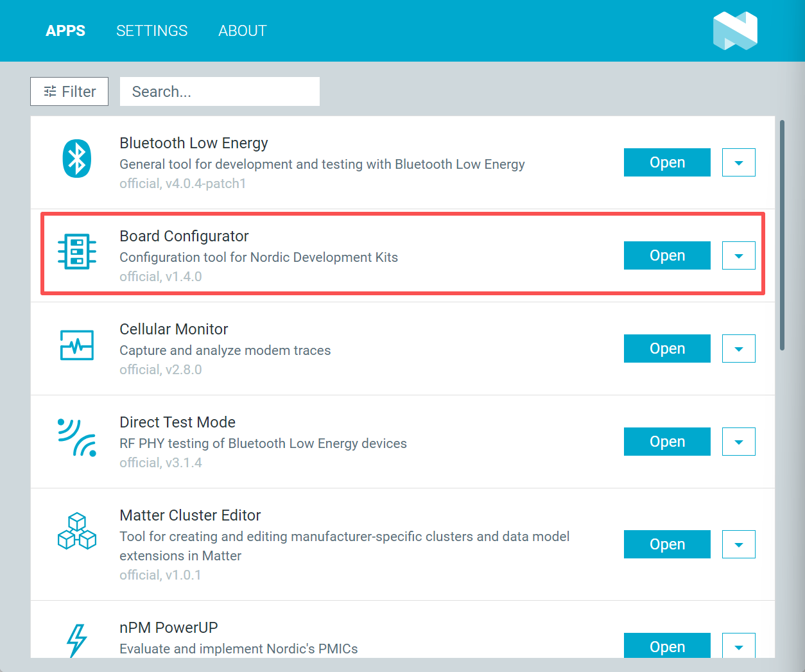Click the Matter Cluster Editor cubes icon
805x672 pixels.
coord(77,531)
